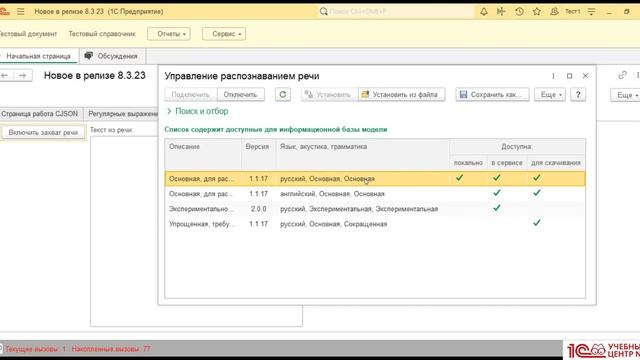Click the search field in title bar
The image size is (640, 360).
click(396, 11)
